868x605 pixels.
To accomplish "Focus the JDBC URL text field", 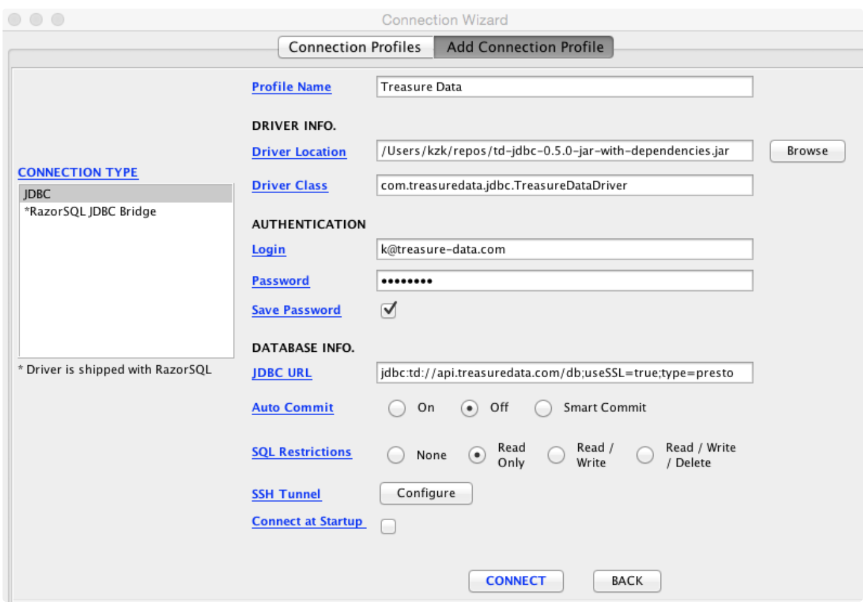I will point(564,373).
